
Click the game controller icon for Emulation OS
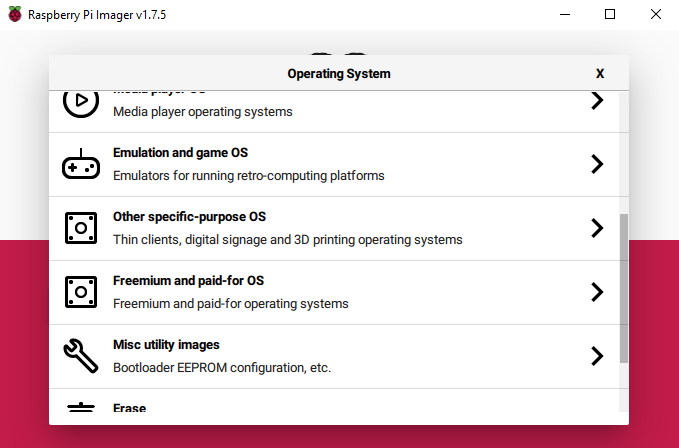(x=81, y=164)
